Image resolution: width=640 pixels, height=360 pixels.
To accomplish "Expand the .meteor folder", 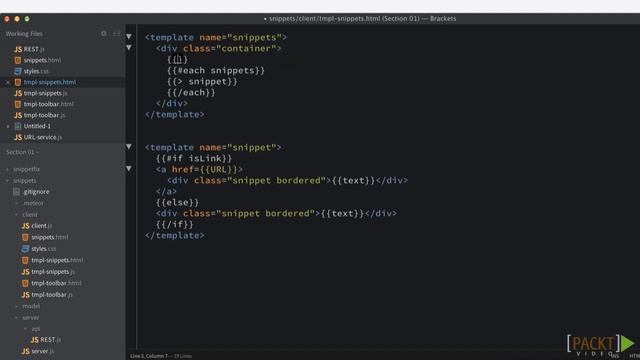I will (x=16, y=203).
